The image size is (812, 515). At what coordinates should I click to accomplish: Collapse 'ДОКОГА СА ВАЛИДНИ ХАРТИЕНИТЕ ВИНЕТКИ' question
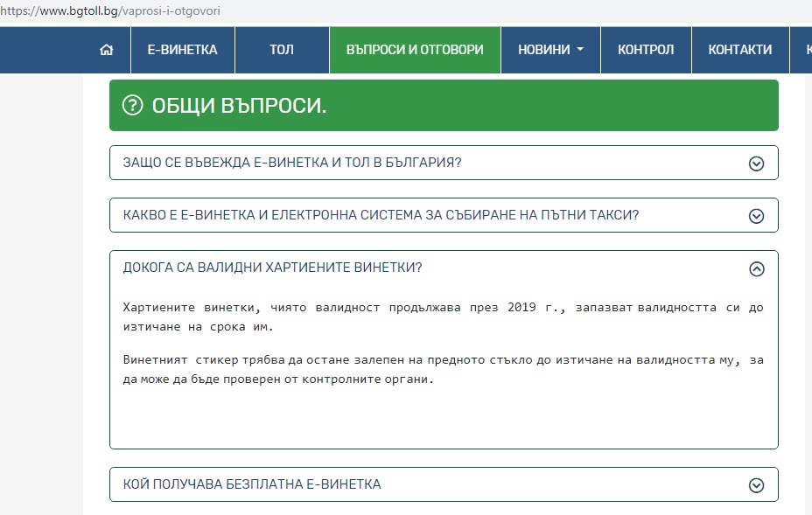(x=444, y=268)
